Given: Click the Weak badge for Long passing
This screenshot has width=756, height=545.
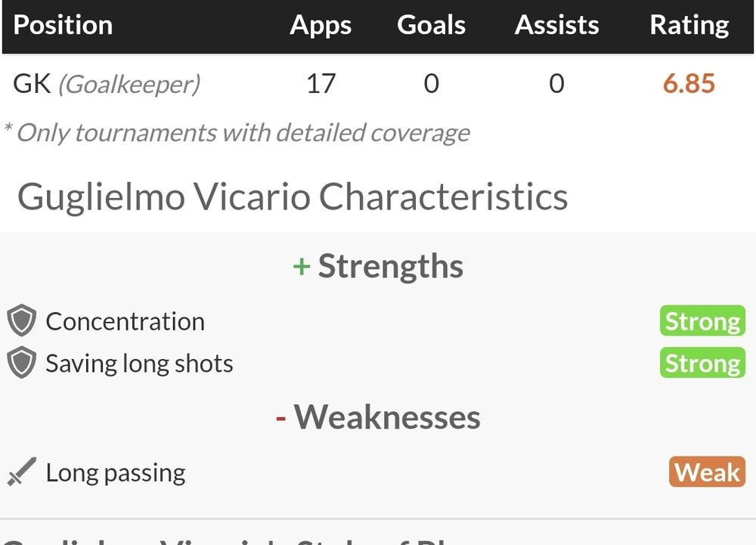Looking at the screenshot, I should click(x=707, y=471).
